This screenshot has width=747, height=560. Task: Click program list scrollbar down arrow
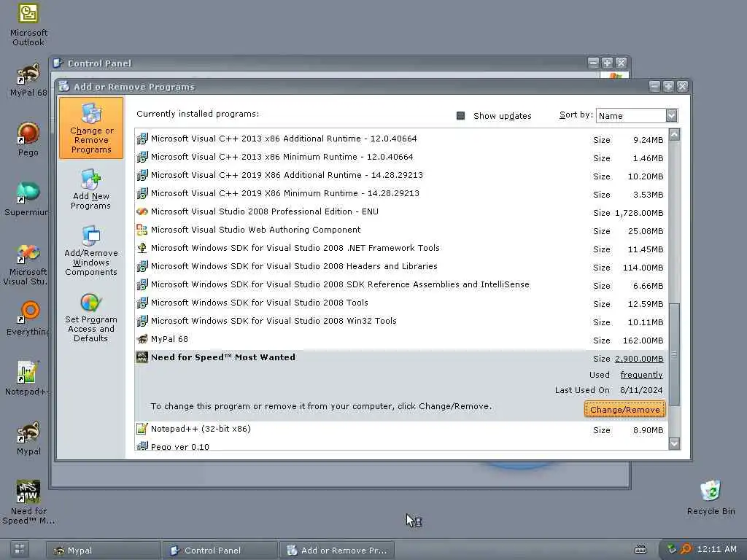[x=674, y=443]
